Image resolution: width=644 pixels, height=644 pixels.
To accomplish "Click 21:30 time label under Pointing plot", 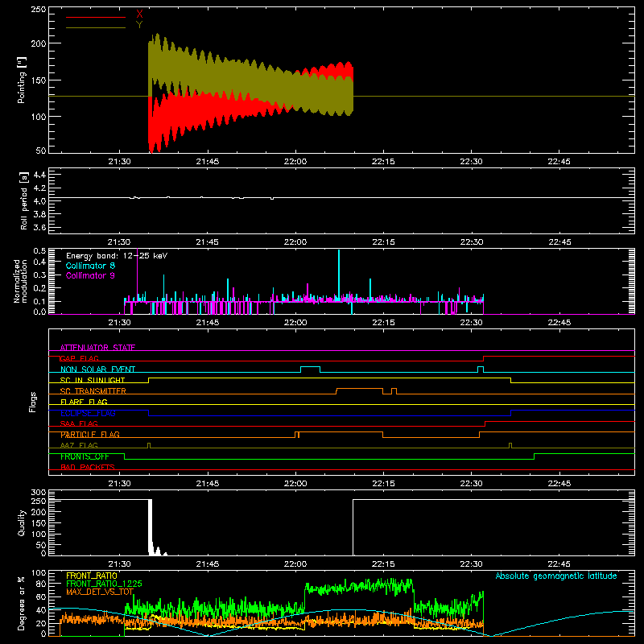I will (x=119, y=162).
